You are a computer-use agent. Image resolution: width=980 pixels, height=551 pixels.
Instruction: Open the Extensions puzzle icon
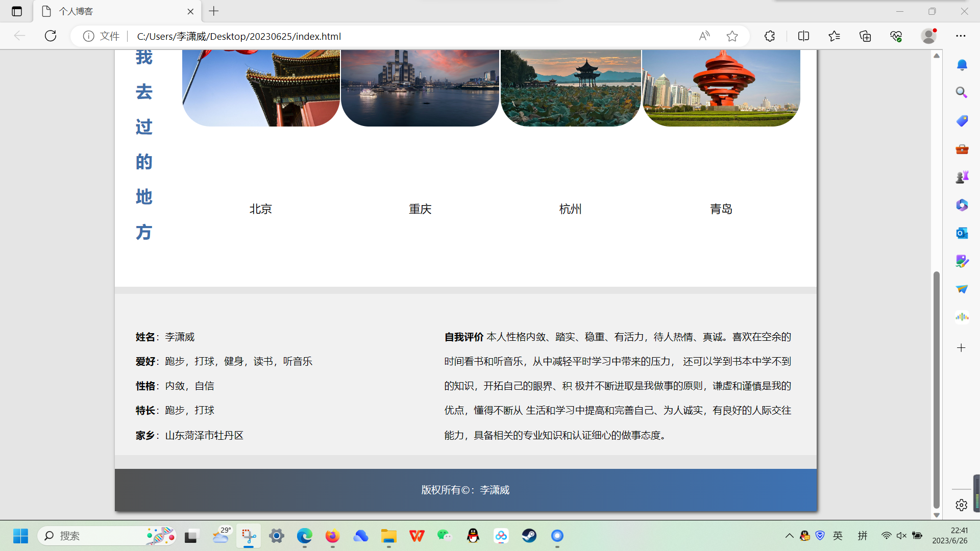tap(770, 36)
